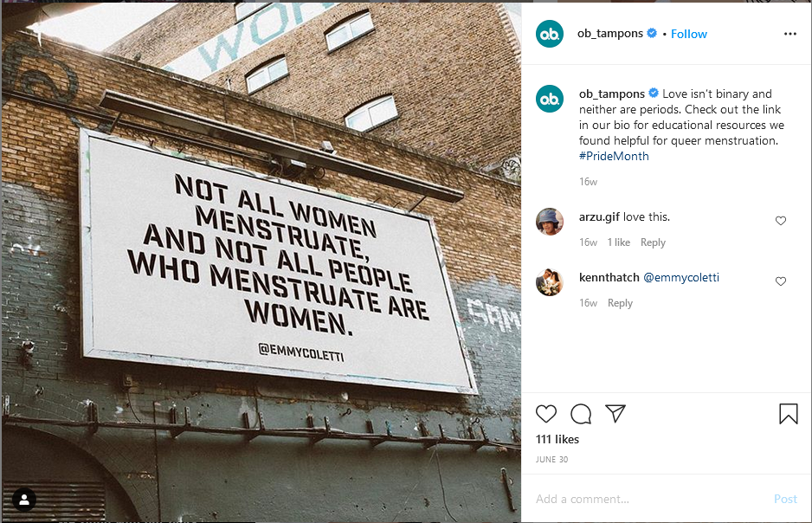This screenshot has height=523, width=812.
Task: Open the @emmycoletti mention link
Action: pos(681,278)
